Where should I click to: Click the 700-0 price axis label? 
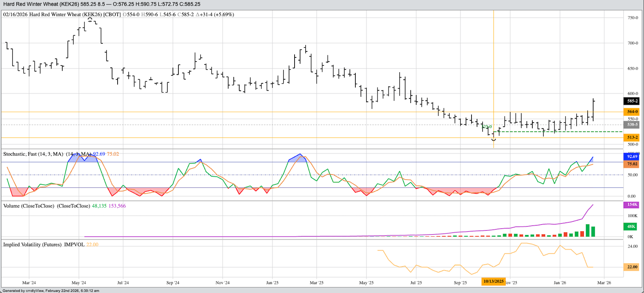(632, 43)
